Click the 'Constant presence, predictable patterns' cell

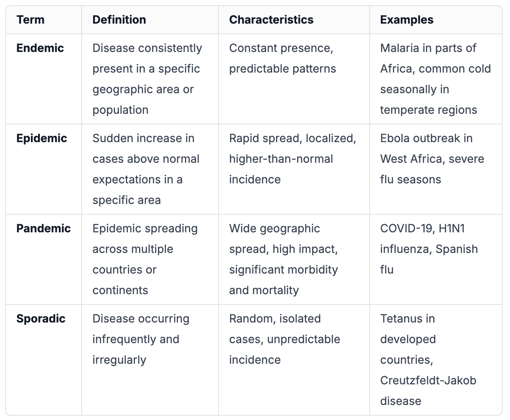294,79
